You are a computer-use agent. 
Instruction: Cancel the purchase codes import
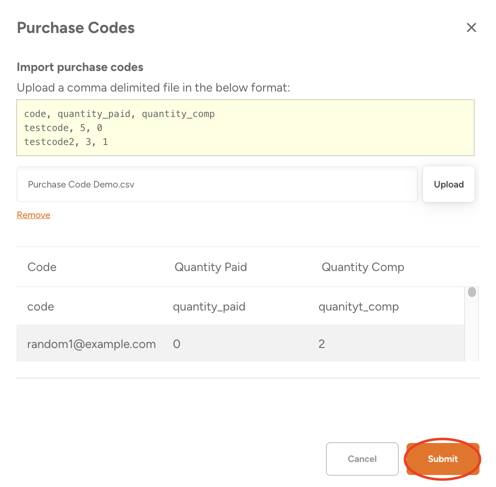(362, 459)
